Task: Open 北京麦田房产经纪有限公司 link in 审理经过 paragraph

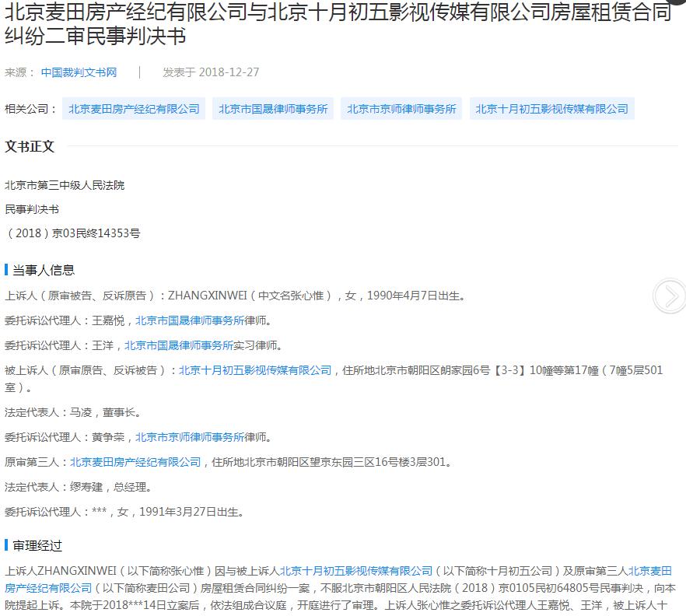Action: pyautogui.click(x=338, y=579)
